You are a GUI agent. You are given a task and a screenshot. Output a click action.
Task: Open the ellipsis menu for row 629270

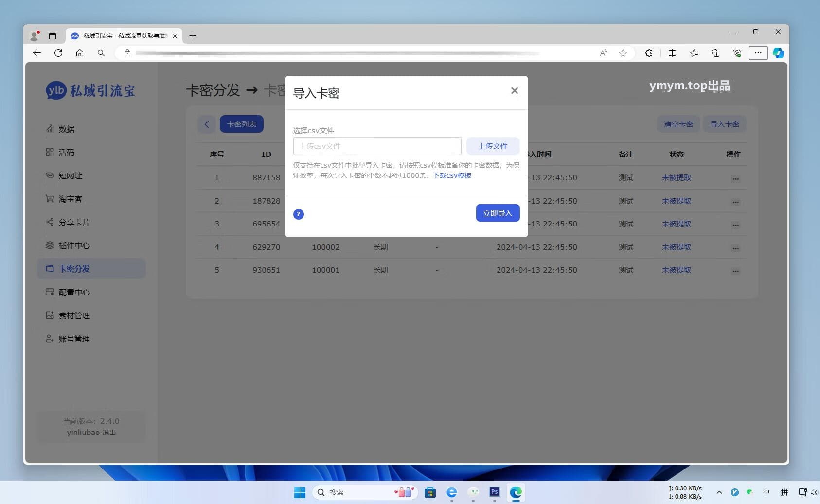pos(735,248)
